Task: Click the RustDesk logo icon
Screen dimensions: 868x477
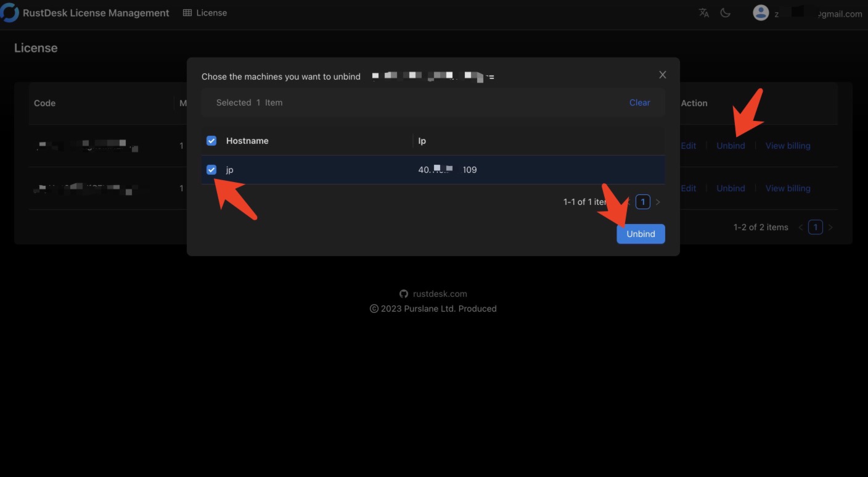Action: pyautogui.click(x=9, y=13)
